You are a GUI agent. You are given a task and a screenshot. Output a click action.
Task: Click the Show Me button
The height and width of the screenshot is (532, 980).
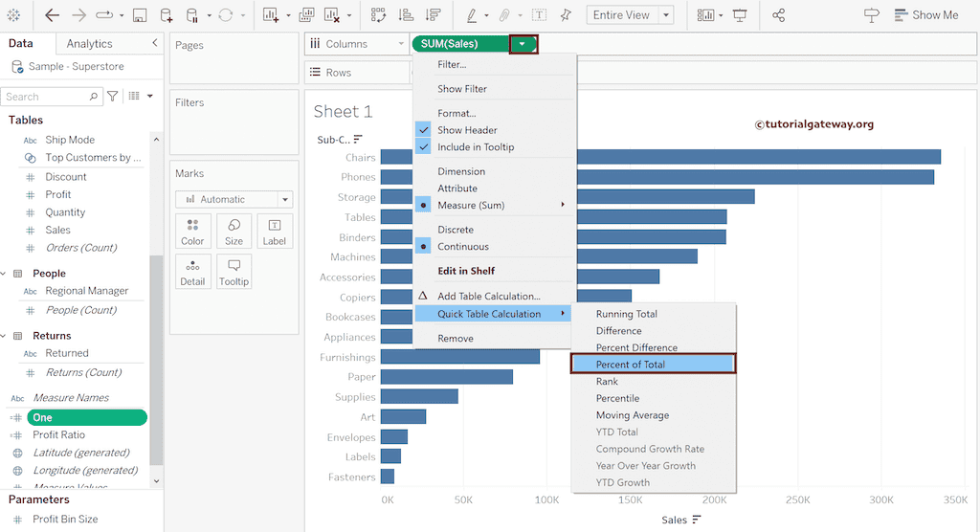(924, 15)
